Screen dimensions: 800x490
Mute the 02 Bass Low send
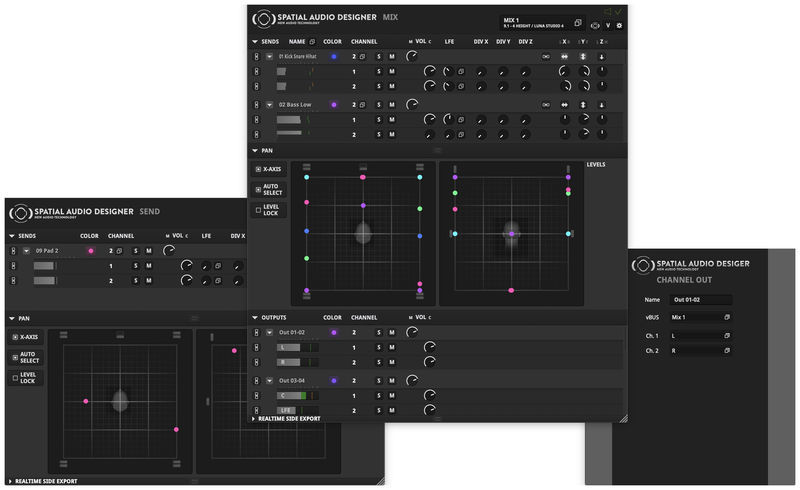tap(392, 105)
